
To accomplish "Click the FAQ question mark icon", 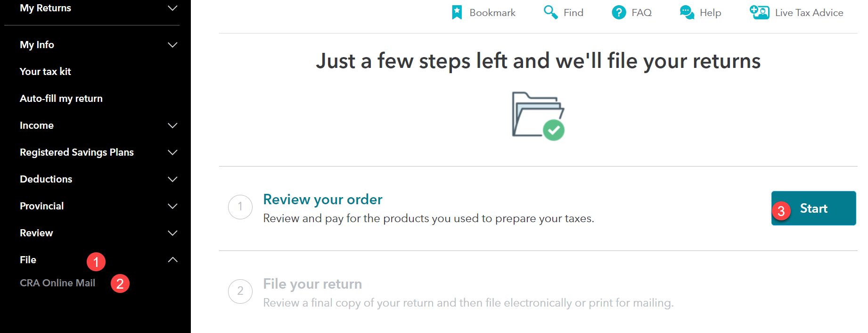I will click(619, 12).
